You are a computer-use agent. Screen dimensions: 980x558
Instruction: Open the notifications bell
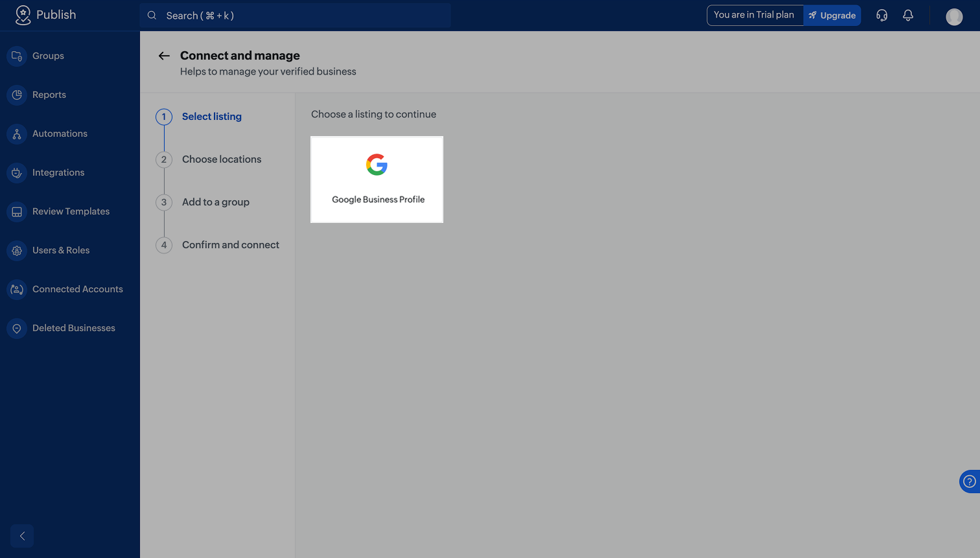(908, 16)
